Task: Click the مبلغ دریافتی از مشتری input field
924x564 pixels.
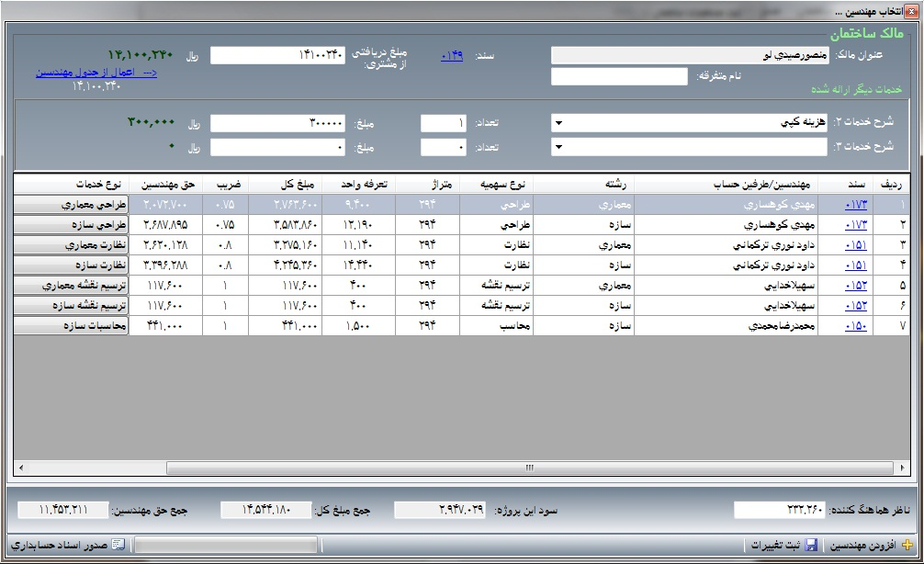Action: pyautogui.click(x=277, y=56)
